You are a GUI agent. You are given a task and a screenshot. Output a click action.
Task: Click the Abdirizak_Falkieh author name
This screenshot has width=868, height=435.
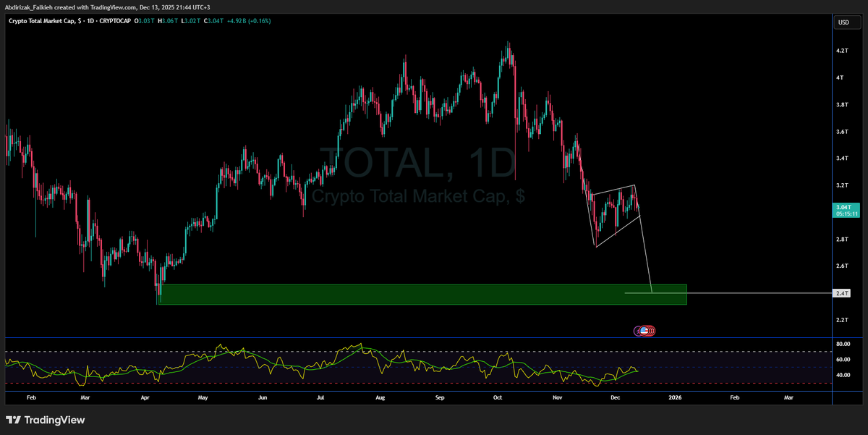(x=27, y=6)
